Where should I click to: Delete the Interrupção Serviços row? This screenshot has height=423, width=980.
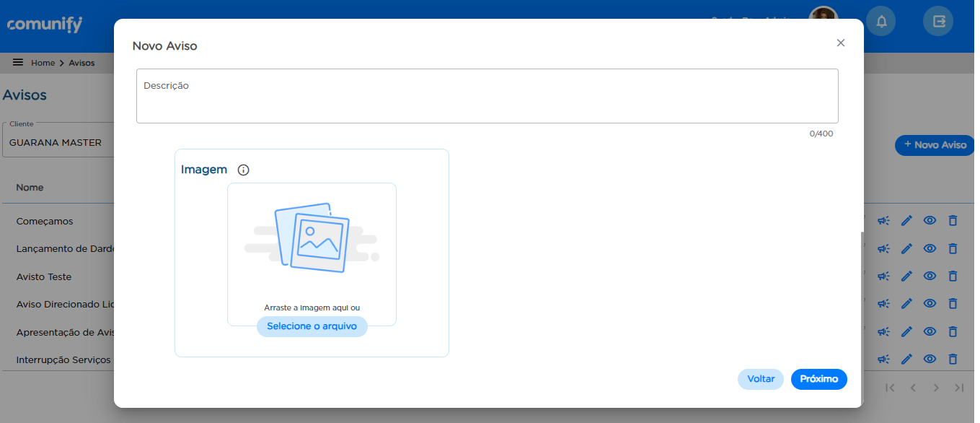(953, 359)
